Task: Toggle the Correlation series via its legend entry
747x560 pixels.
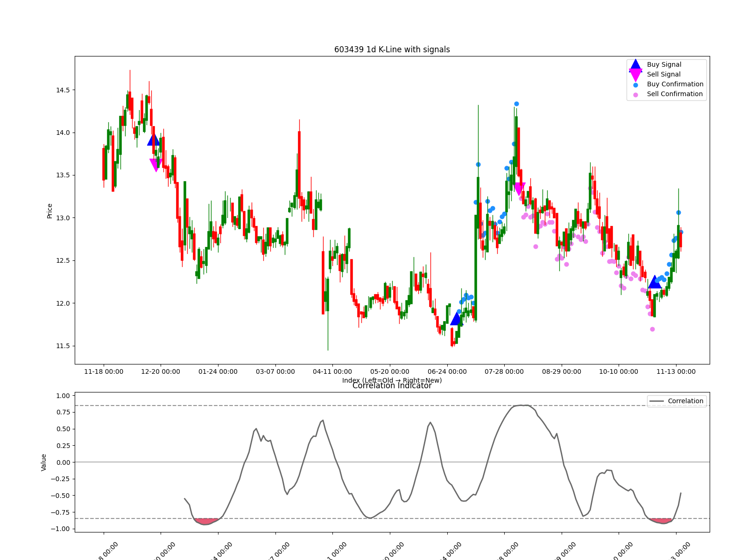Action: point(685,400)
